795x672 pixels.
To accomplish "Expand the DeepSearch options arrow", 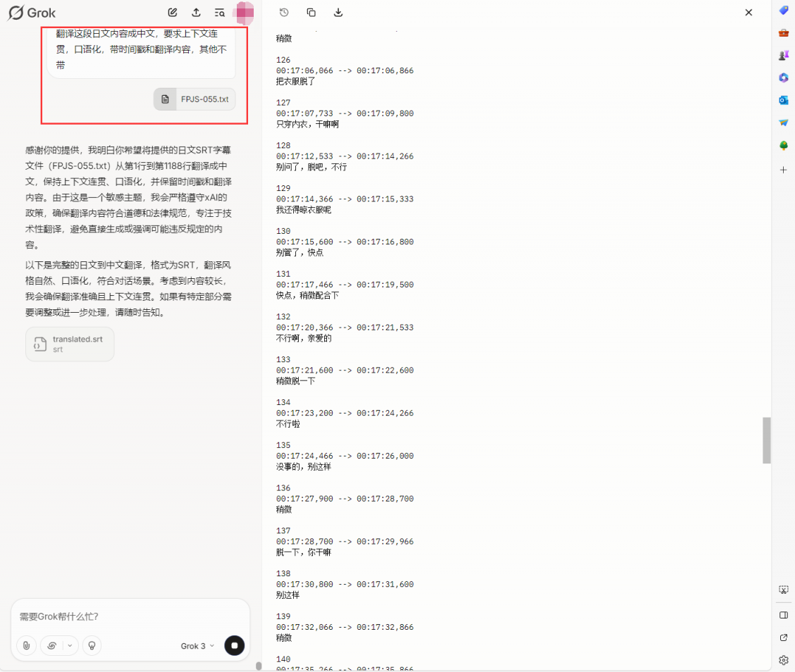I will (x=70, y=645).
